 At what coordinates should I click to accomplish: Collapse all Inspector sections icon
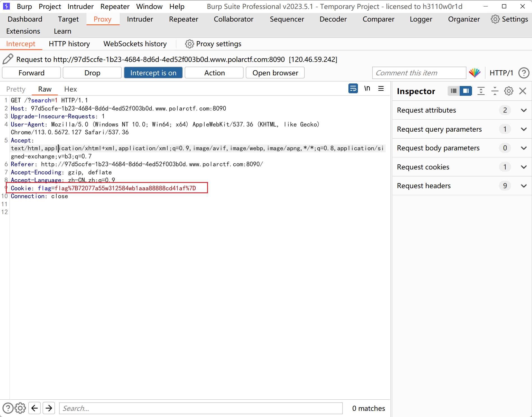click(495, 91)
